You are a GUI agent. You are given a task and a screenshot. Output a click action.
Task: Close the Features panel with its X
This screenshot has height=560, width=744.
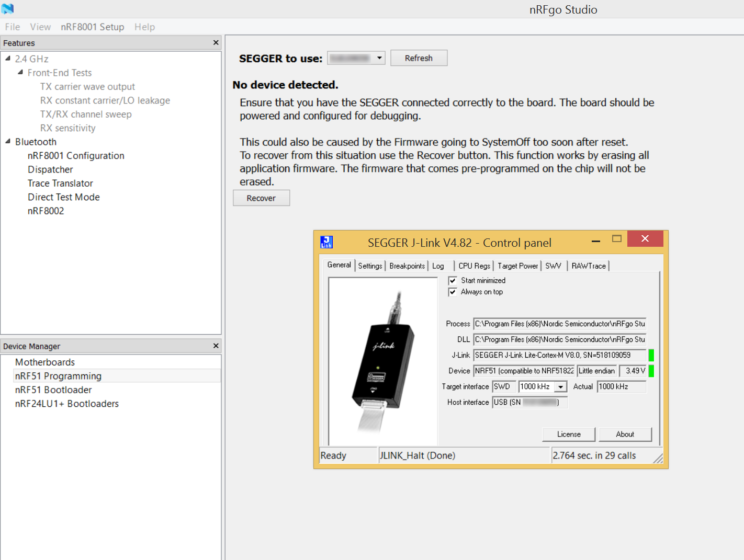click(216, 42)
